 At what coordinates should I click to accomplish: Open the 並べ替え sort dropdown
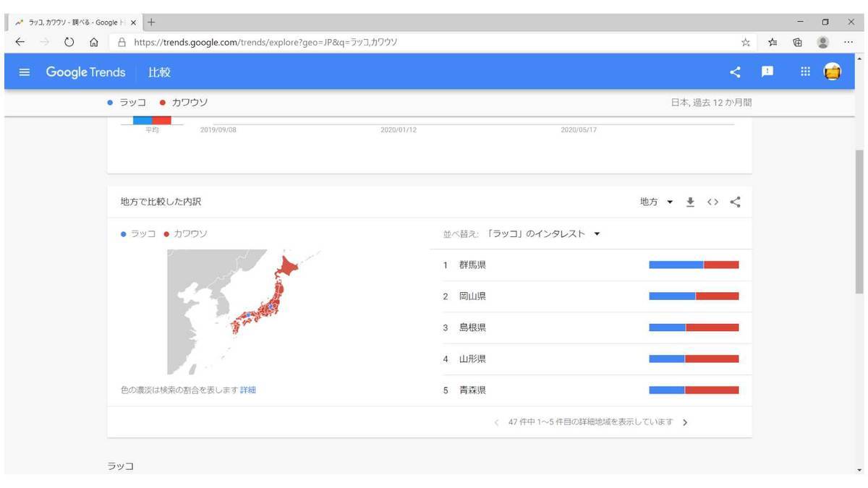[x=544, y=234]
